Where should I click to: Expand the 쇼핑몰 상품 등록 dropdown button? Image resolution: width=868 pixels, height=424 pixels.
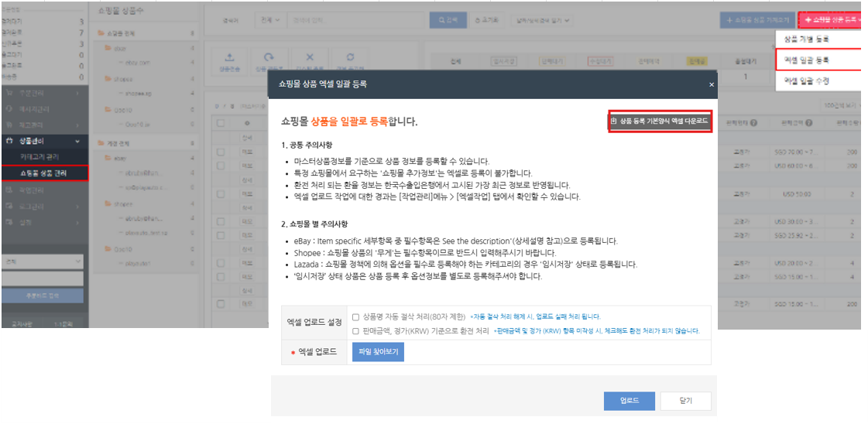[832, 19]
